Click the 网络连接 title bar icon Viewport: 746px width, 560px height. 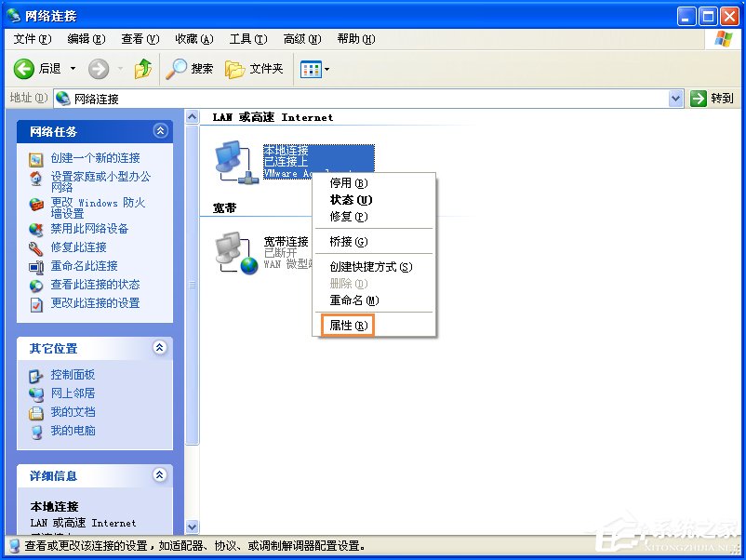coord(13,15)
